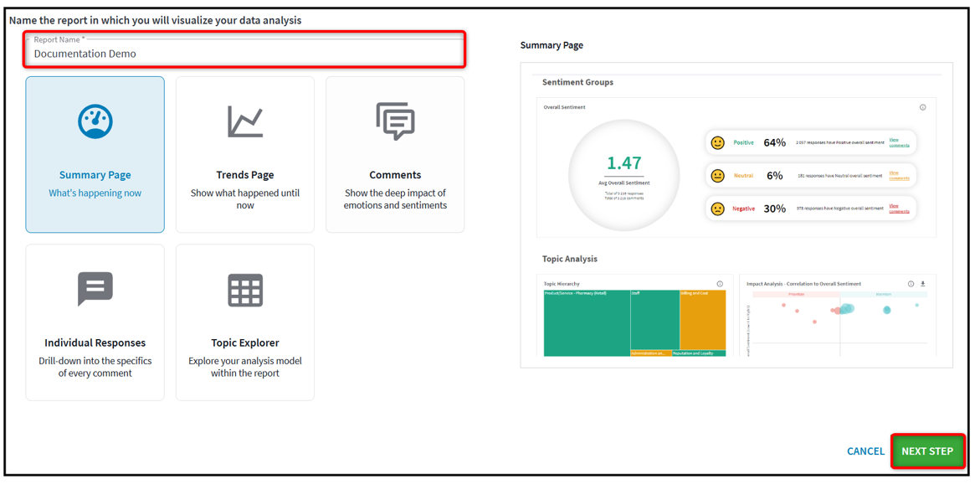Click the Positive sentiment smiley emoji
Viewport: 980px width, 484px height.
pyautogui.click(x=716, y=142)
